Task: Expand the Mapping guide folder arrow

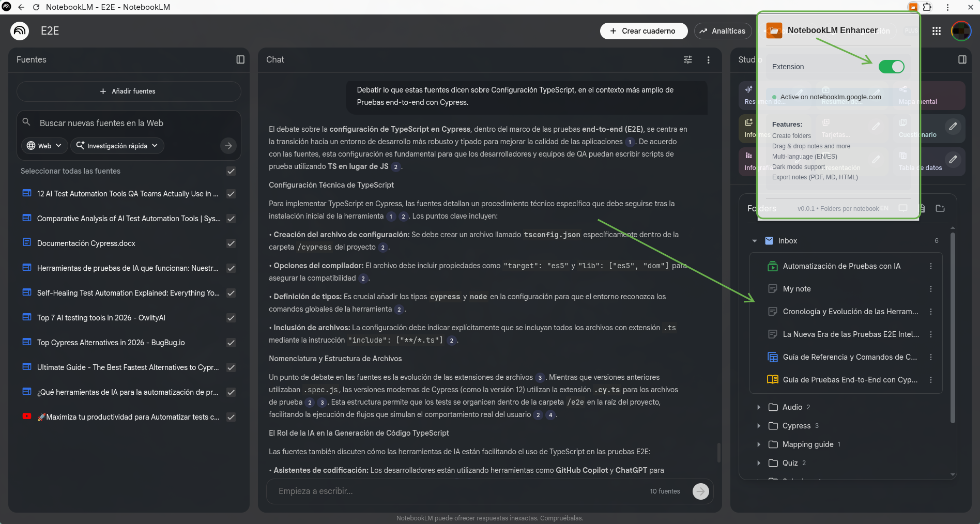Action: (x=758, y=444)
